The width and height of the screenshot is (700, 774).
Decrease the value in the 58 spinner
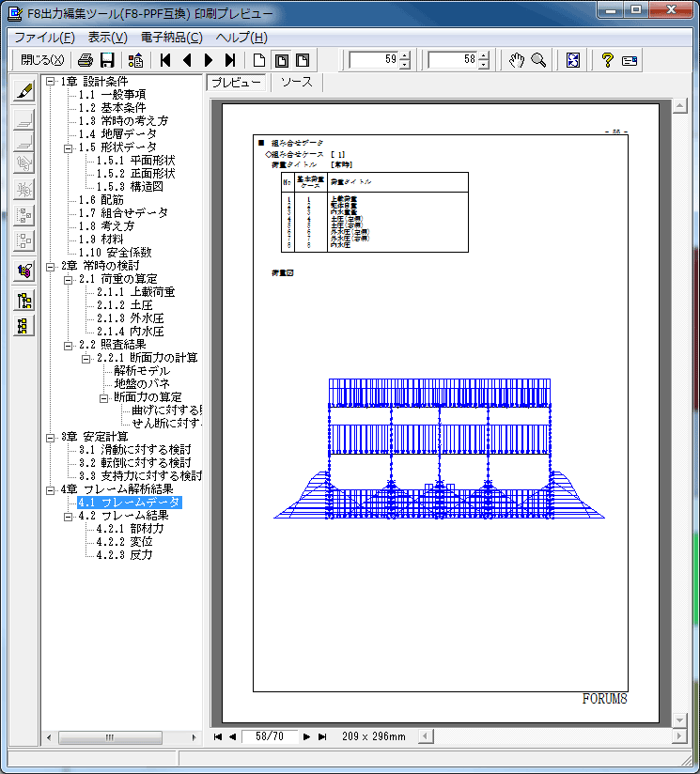click(484, 65)
